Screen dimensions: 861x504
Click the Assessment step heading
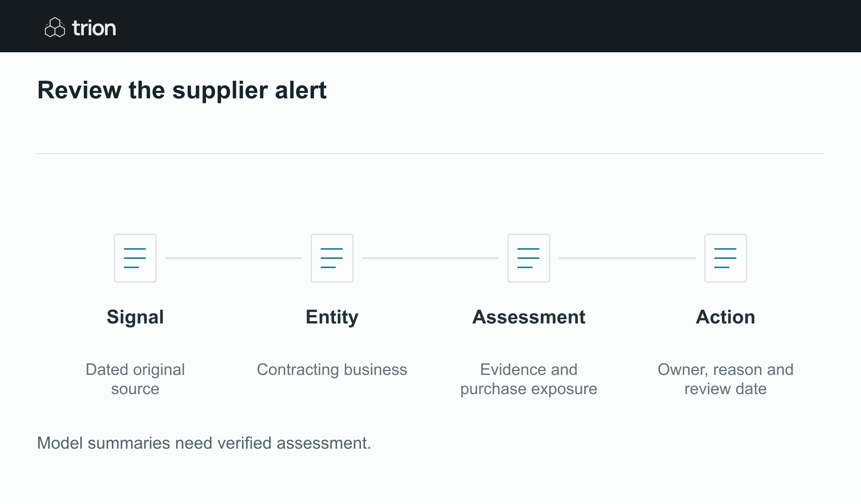point(529,317)
